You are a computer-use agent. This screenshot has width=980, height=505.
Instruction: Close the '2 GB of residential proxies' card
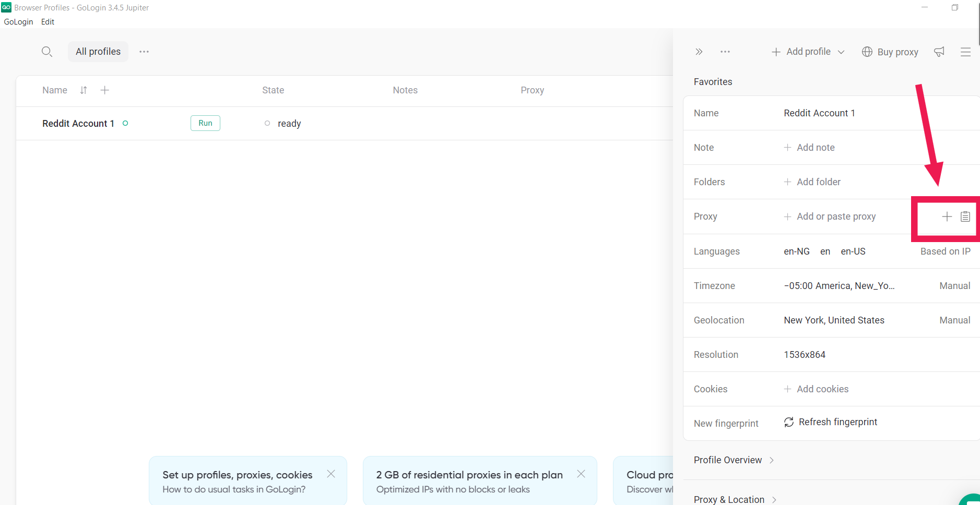pos(581,474)
